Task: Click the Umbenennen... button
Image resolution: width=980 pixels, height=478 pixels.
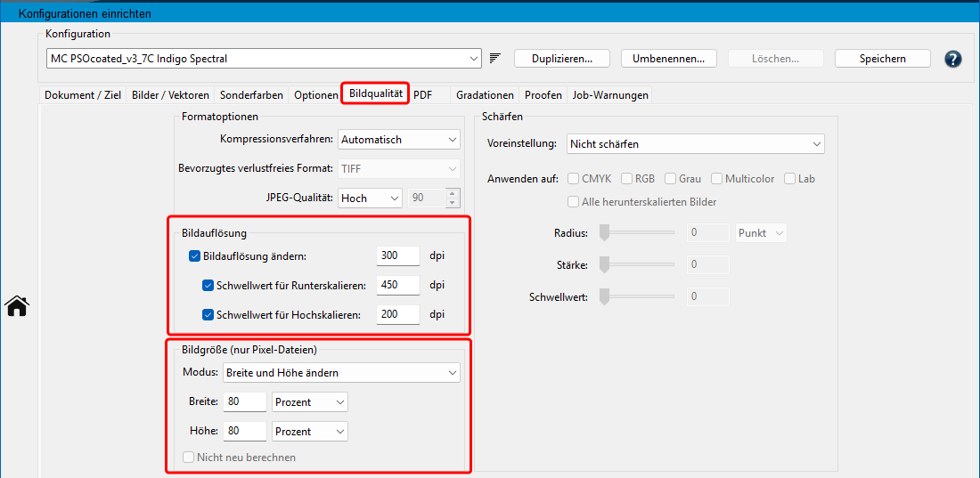Action: pyautogui.click(x=668, y=59)
